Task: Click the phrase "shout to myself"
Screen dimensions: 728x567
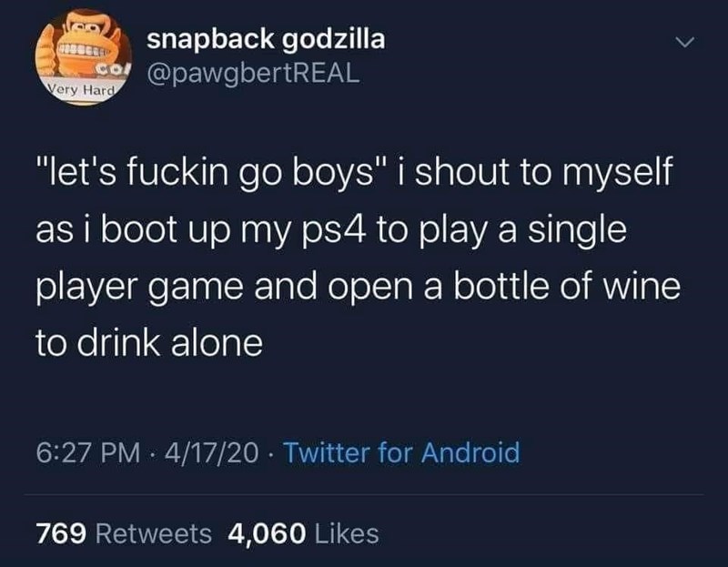Action: pyautogui.click(x=543, y=173)
